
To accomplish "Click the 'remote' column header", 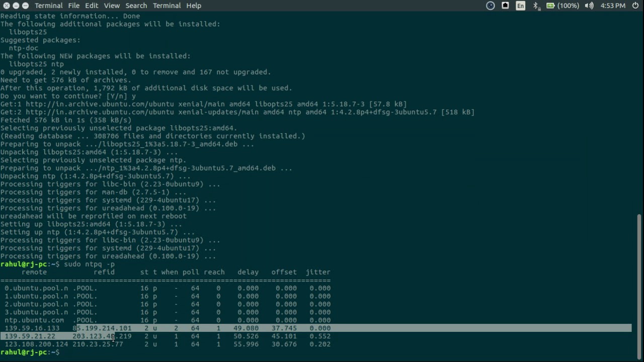I will (34, 272).
